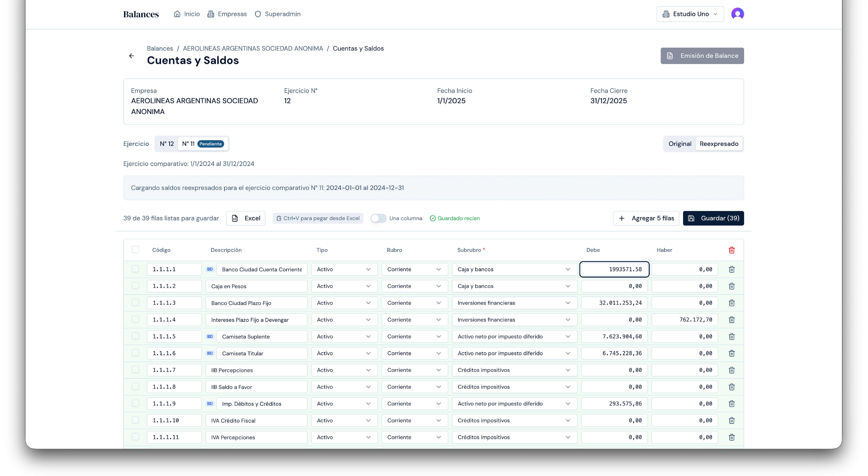This screenshot has height=476, width=868.
Task: Click trash icon for Caja en Pesos row
Action: pyautogui.click(x=732, y=286)
